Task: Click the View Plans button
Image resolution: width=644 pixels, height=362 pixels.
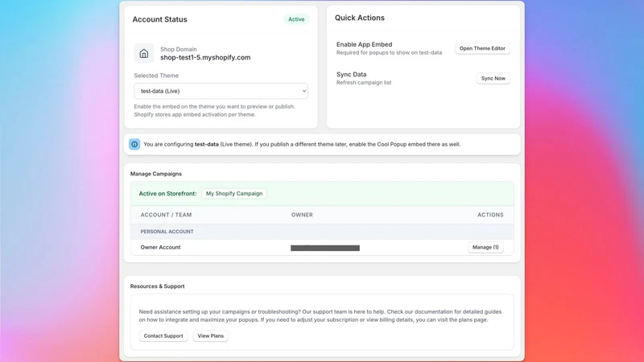Action: pos(210,335)
